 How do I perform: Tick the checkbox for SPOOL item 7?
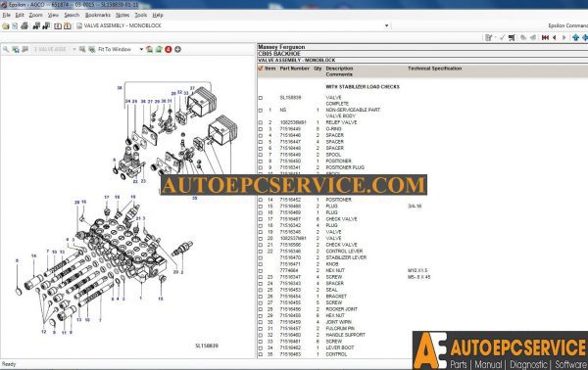click(261, 155)
